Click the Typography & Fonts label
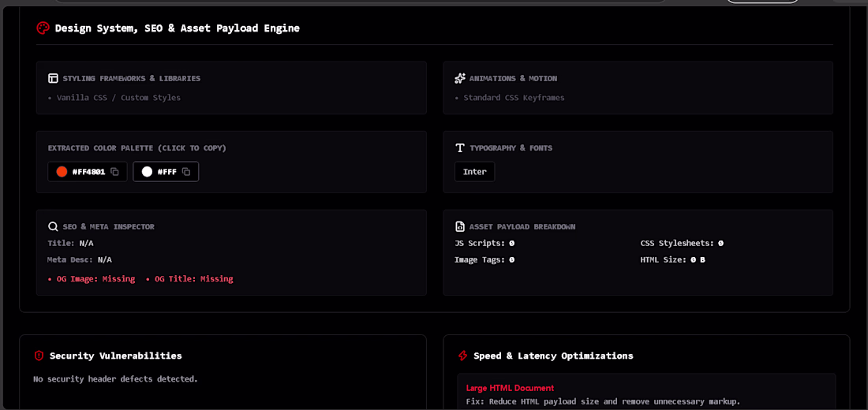Viewport: 868px width, 410px height. (511, 147)
